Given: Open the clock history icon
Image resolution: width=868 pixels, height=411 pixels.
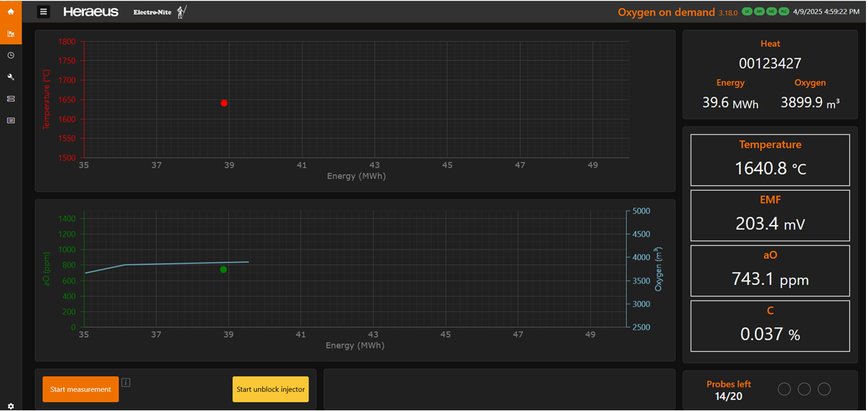Looking at the screenshot, I should coord(10,55).
